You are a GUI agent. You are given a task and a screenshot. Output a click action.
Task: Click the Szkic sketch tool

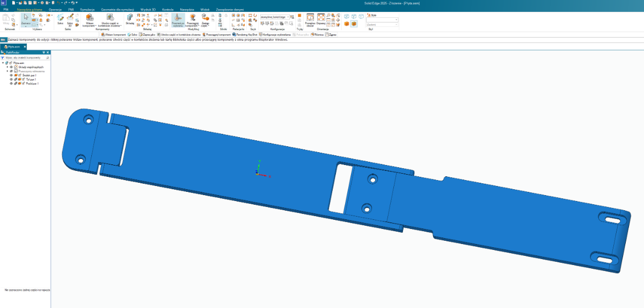(x=61, y=19)
